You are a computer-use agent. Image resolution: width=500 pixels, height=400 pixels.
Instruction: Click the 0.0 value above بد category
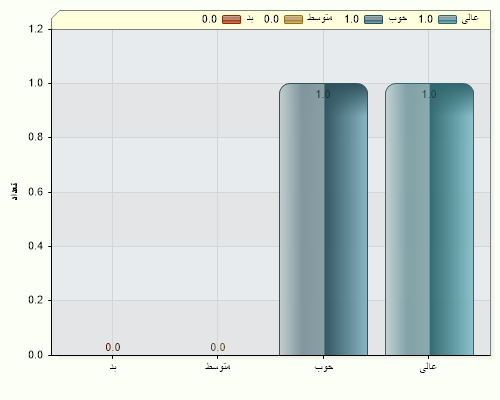click(113, 347)
